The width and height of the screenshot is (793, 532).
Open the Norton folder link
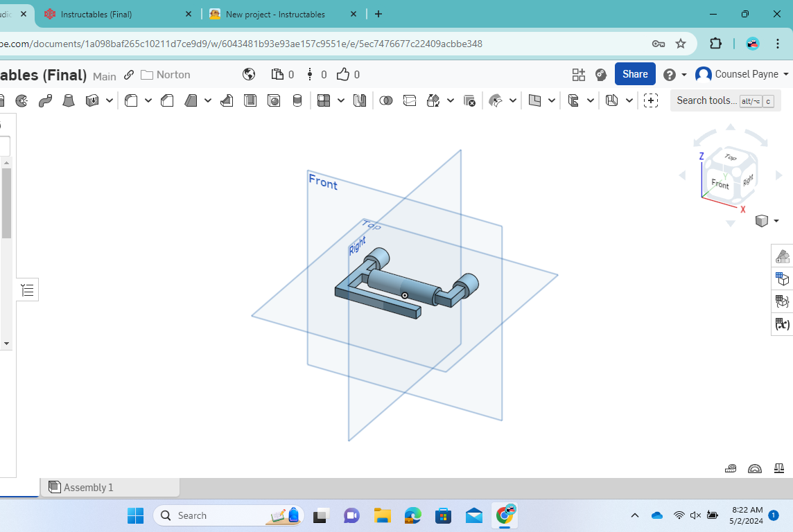click(x=166, y=75)
